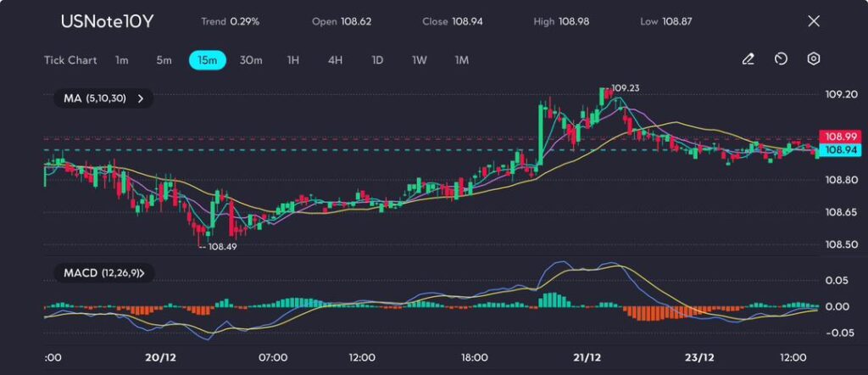868x375 pixels.
Task: Click the circular gauge indicator icon
Action: (781, 59)
